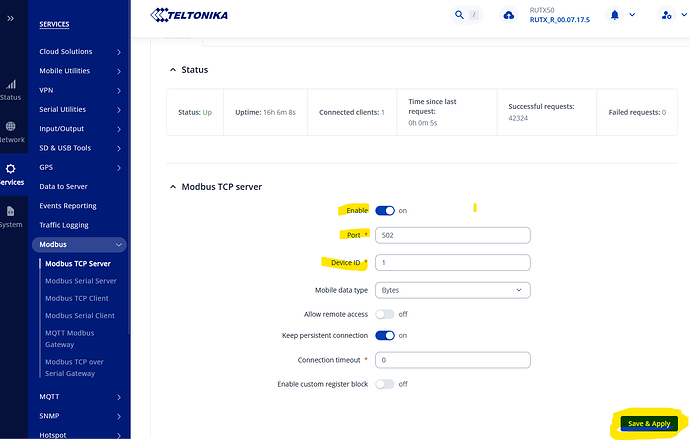Screen dimensions: 690x440
Task: Open notifications bell icon
Action: tap(615, 15)
